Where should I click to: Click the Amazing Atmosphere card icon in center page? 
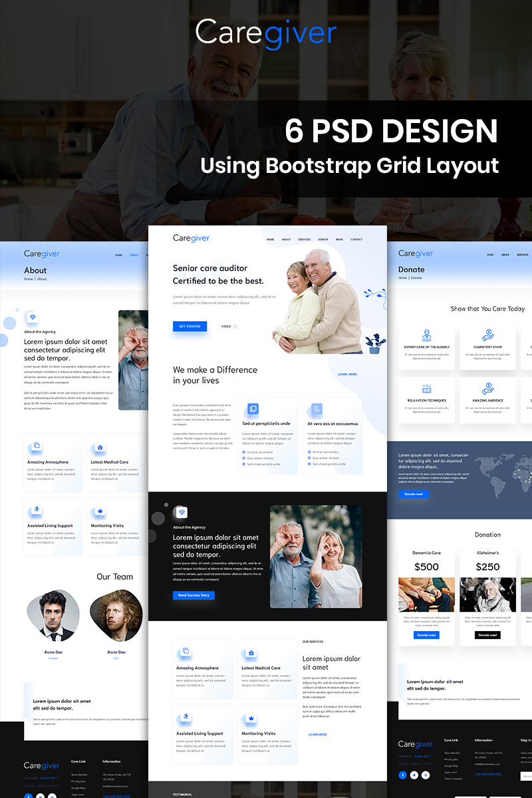point(186,651)
